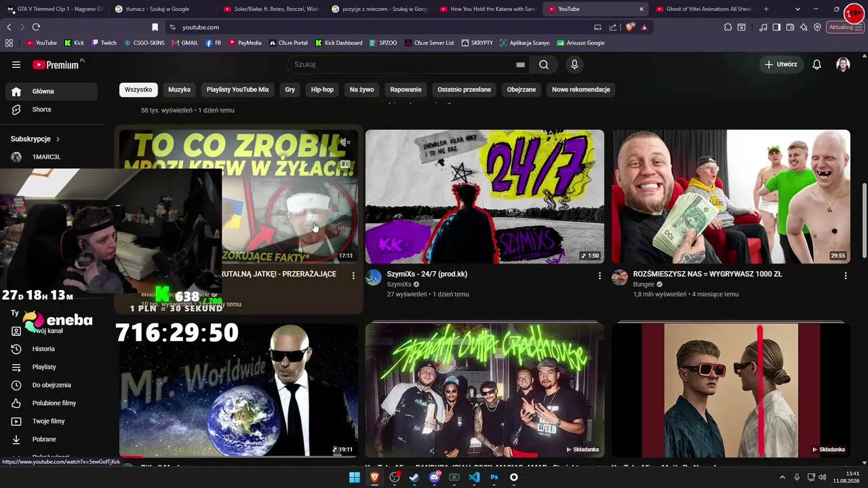
Task: Open Playlisty in the sidebar
Action: [x=52, y=367]
